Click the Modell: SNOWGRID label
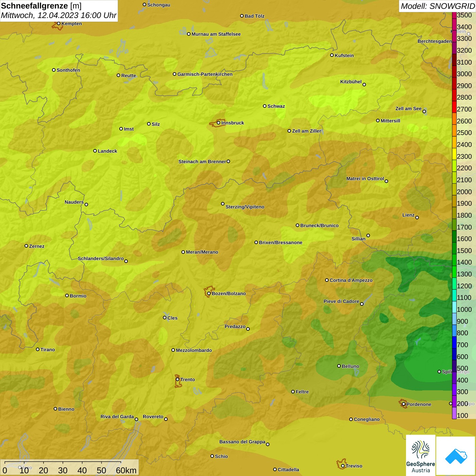 point(437,6)
